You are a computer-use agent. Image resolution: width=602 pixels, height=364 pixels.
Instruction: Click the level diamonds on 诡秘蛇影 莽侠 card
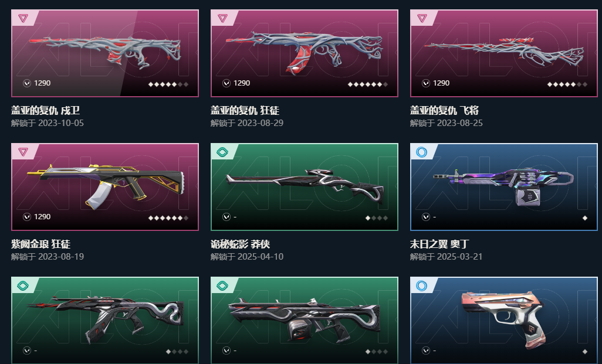(x=377, y=218)
